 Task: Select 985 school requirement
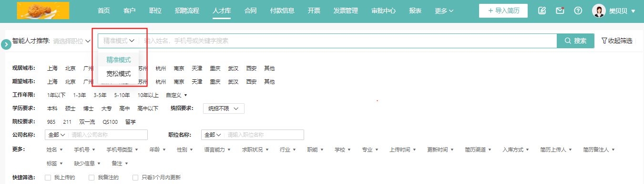pyautogui.click(x=51, y=122)
